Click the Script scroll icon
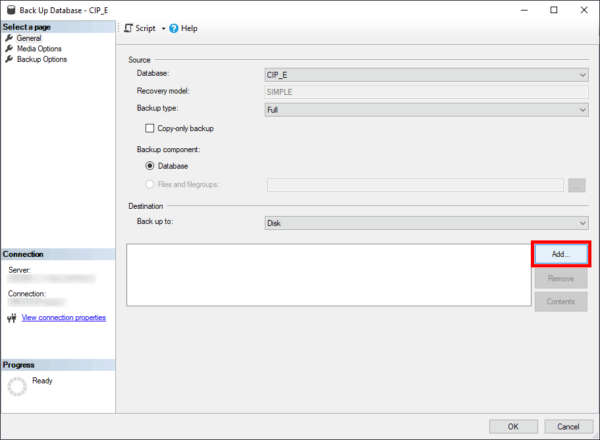 pos(128,28)
